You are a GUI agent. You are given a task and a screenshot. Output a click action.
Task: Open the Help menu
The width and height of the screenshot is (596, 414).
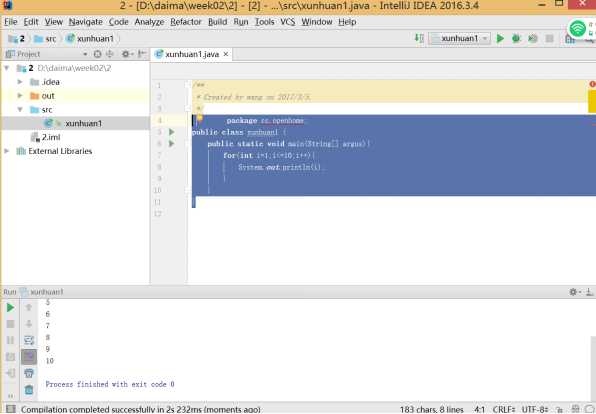(x=347, y=22)
